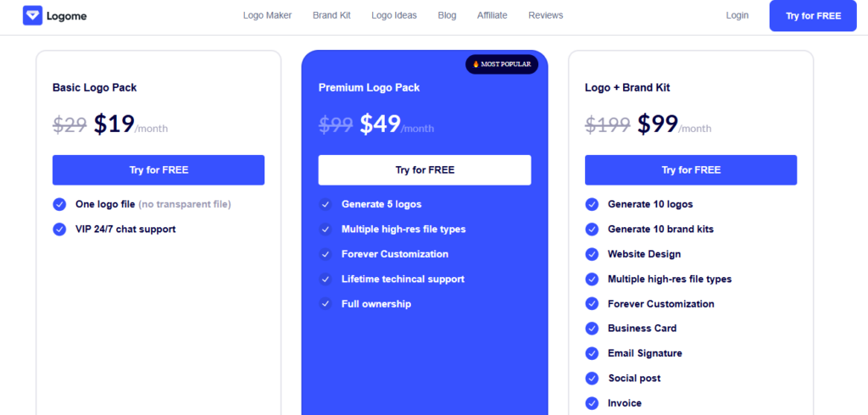868x415 pixels.
Task: Open Reviews from the top navigation
Action: [545, 15]
